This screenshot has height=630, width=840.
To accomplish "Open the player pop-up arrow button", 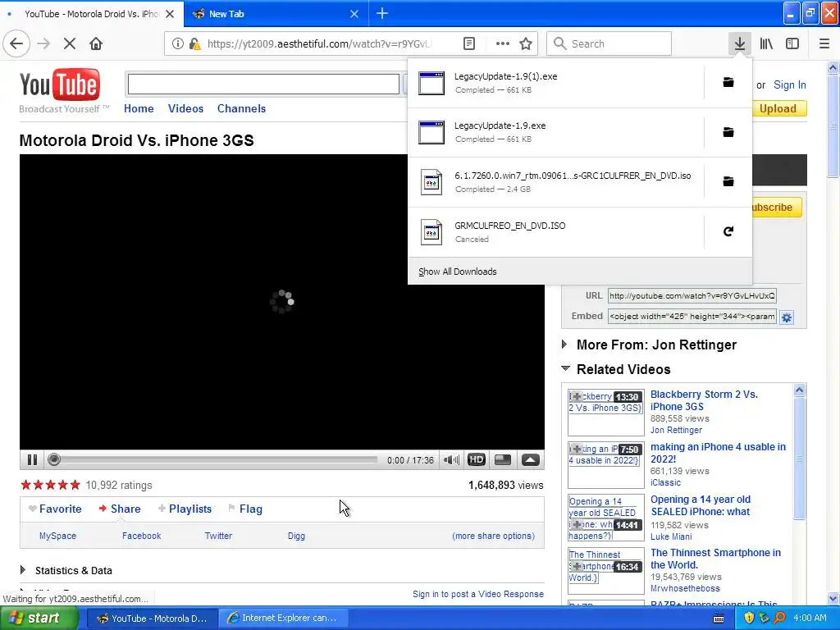I will click(531, 459).
